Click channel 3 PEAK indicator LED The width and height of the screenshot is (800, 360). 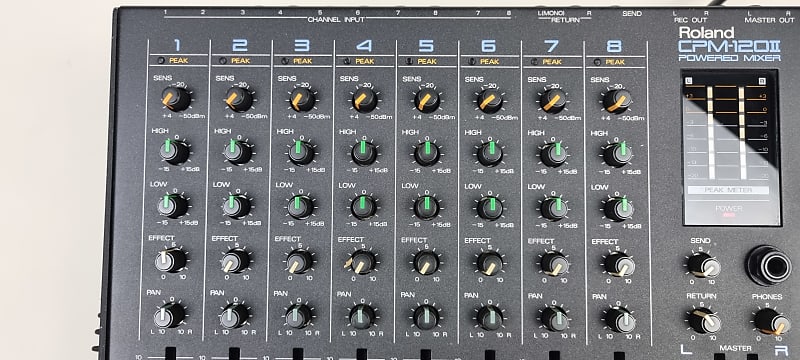coord(285,61)
